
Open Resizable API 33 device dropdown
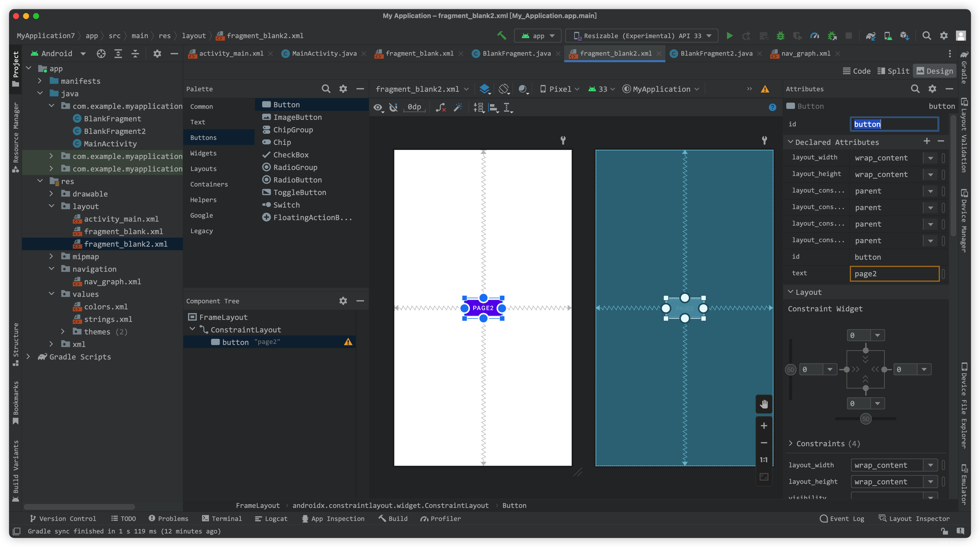[x=642, y=35]
